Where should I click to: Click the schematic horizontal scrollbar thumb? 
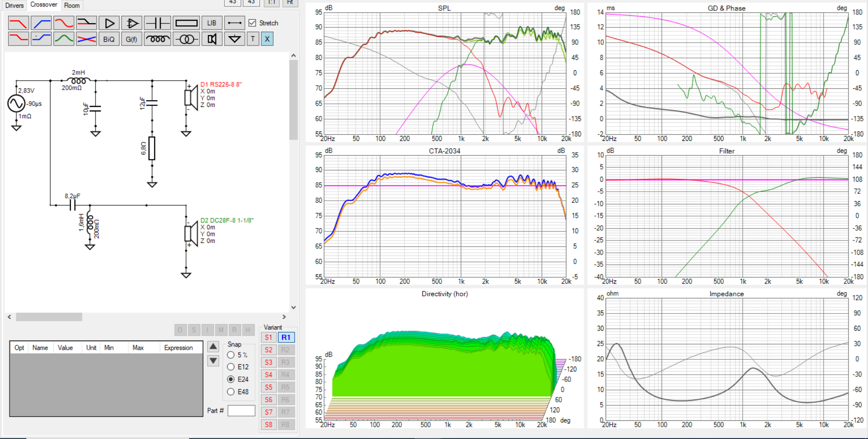[x=49, y=317]
